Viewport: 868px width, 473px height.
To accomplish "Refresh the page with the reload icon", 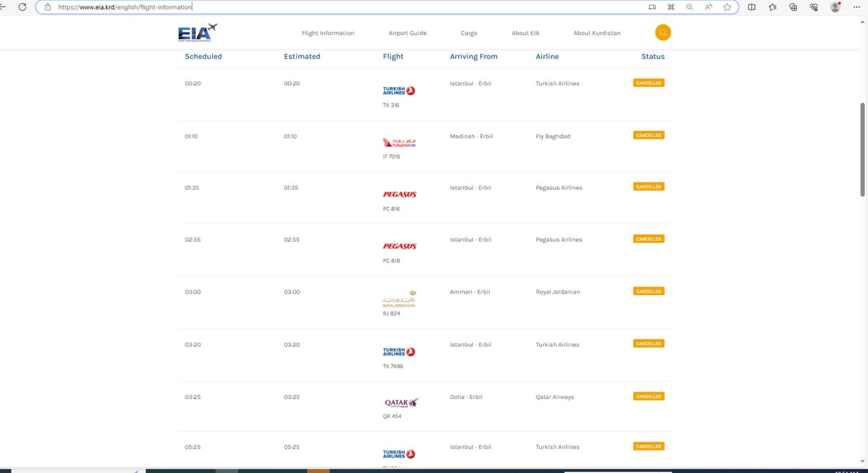I will tap(22, 7).
